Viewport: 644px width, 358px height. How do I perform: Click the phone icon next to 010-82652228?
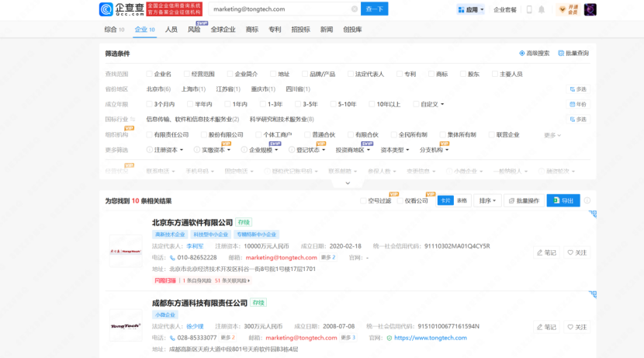pyautogui.click(x=172, y=258)
